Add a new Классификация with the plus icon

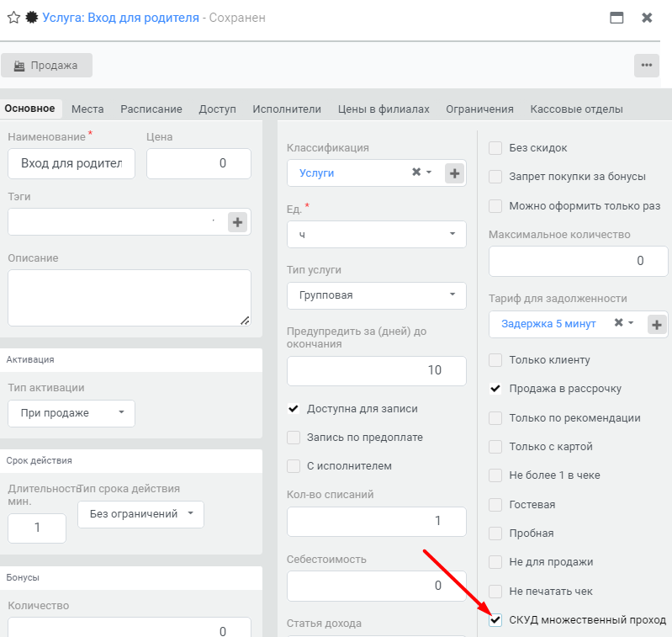454,173
